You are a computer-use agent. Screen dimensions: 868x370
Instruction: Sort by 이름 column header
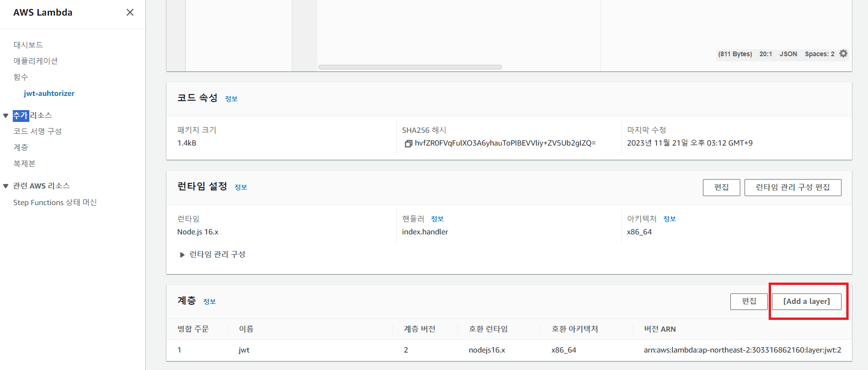pyautogui.click(x=246, y=329)
